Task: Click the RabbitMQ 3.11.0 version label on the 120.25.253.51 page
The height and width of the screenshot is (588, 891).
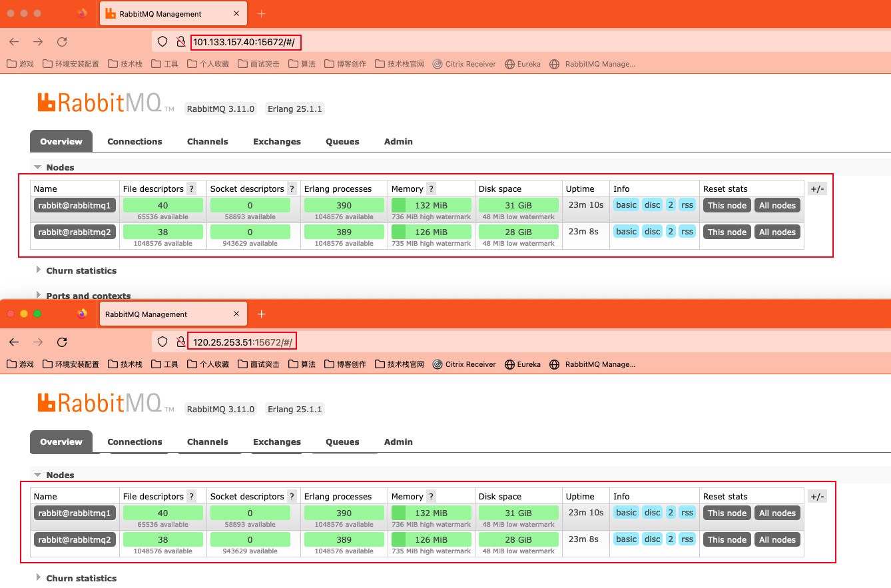Action: (x=220, y=409)
